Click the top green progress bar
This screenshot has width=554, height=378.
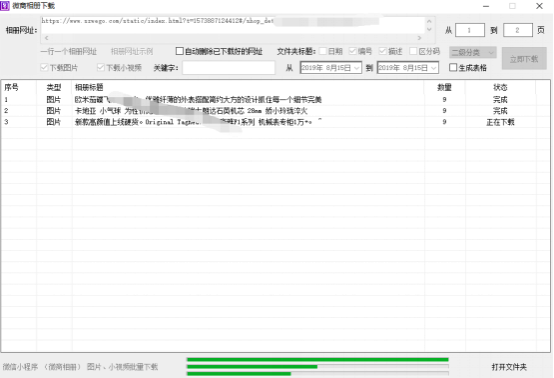click(x=318, y=360)
